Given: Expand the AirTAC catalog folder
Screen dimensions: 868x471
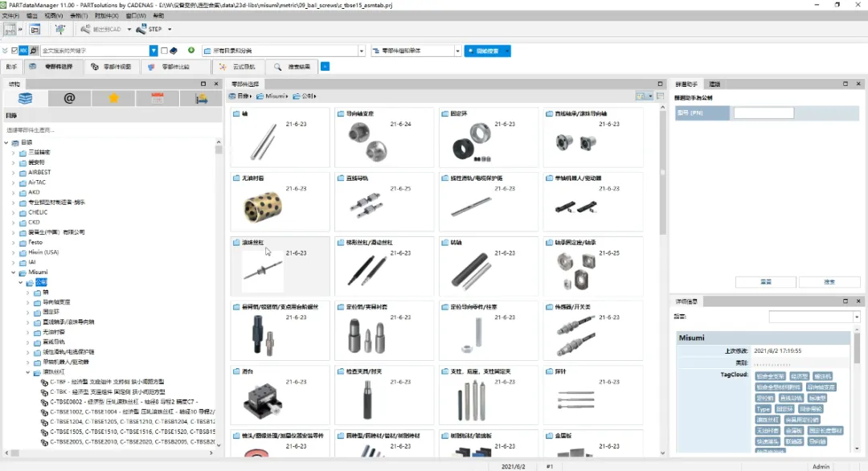Looking at the screenshot, I should tap(14, 182).
